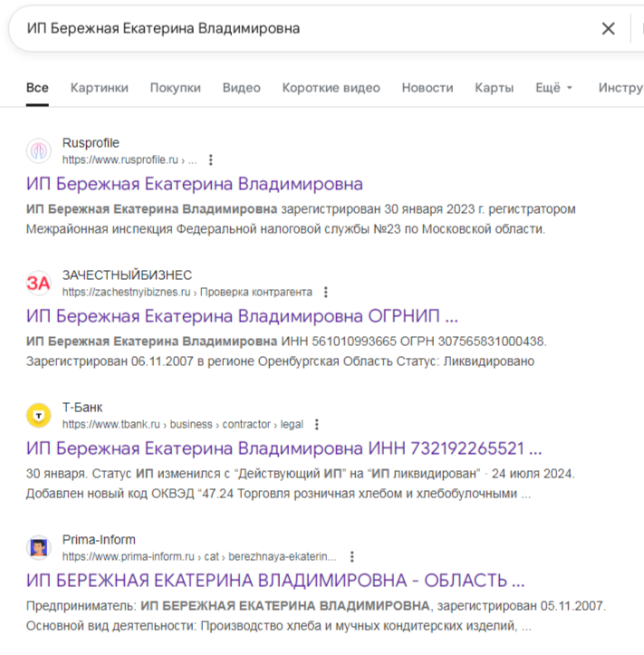Click the Rusprofile site favicon

[x=39, y=151]
